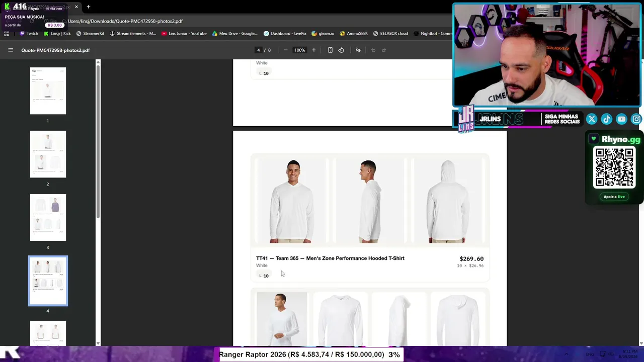Click the 100% zoom level field
644x362 pixels.
[300, 50]
